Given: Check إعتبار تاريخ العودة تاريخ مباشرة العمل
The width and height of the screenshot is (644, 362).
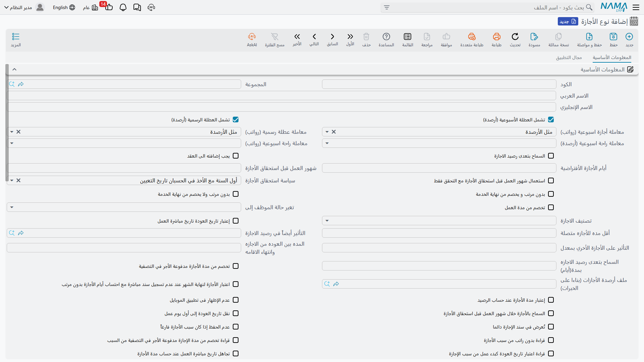Looking at the screenshot, I should point(235,221).
